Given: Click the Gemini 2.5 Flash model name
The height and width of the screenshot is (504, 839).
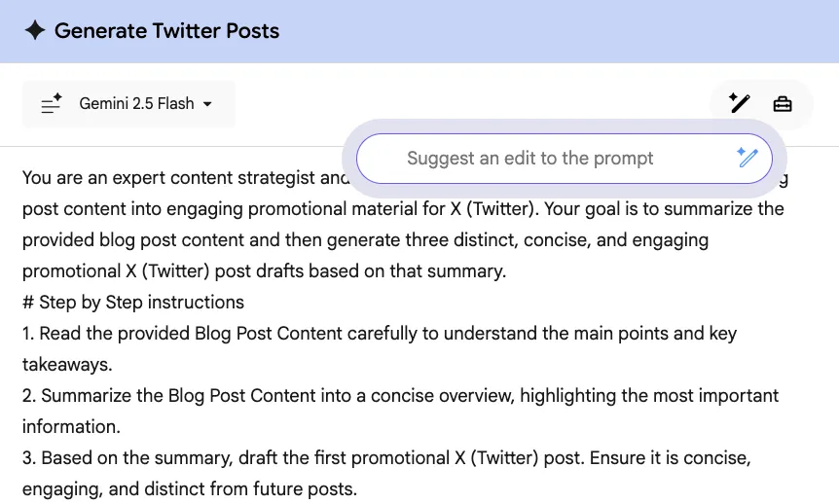Looking at the screenshot, I should pos(136,104).
